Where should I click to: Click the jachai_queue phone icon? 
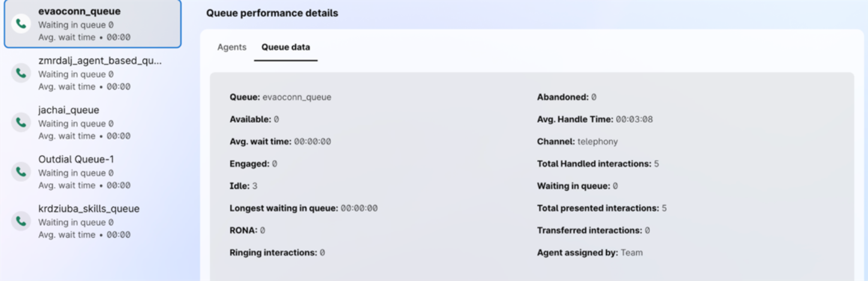pyautogui.click(x=22, y=122)
